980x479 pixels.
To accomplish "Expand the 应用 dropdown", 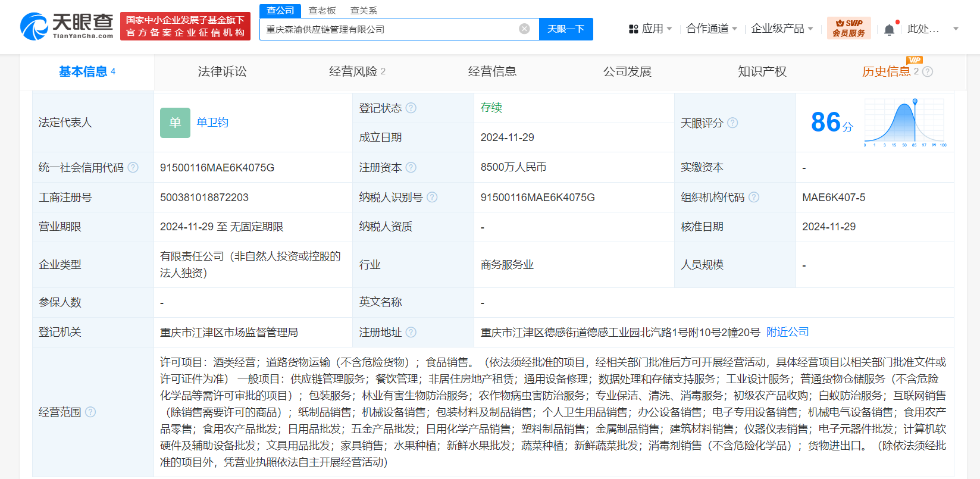I will pos(669,29).
